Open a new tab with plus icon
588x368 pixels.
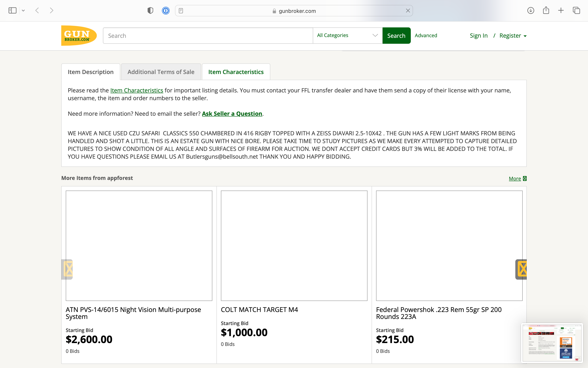[x=561, y=10]
